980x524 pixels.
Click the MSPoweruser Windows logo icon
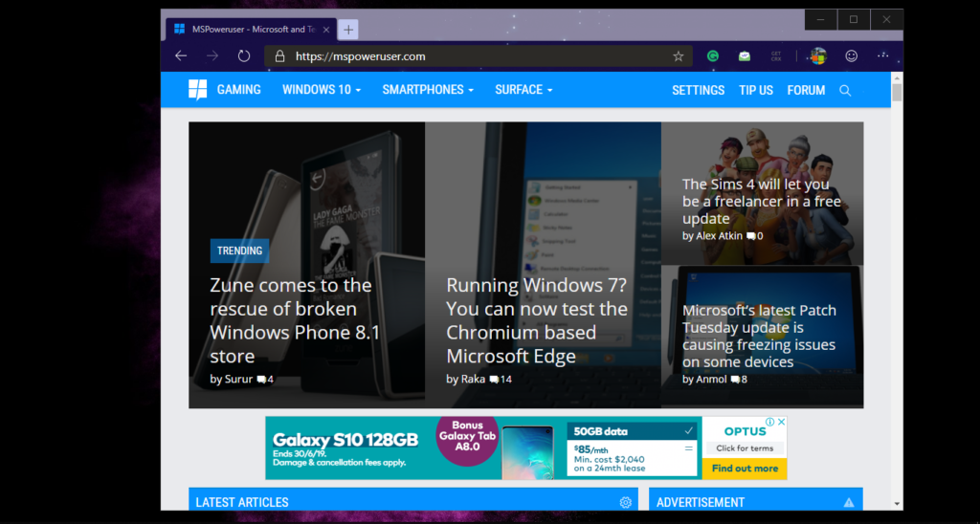click(x=198, y=90)
